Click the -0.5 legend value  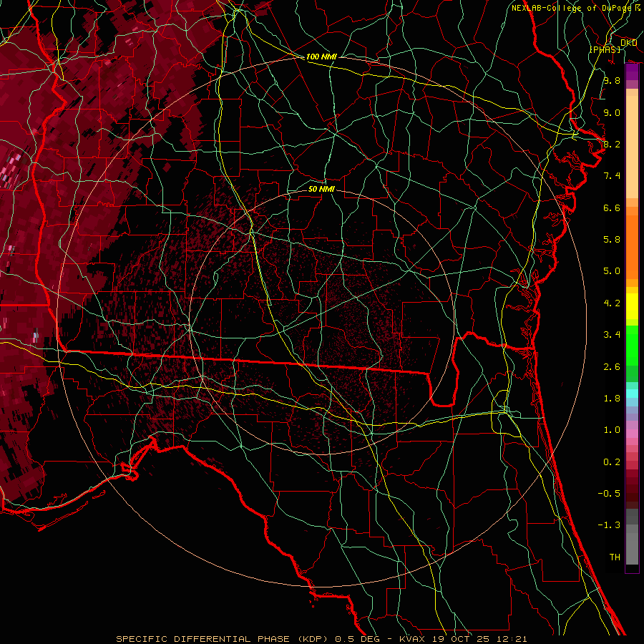(x=609, y=494)
